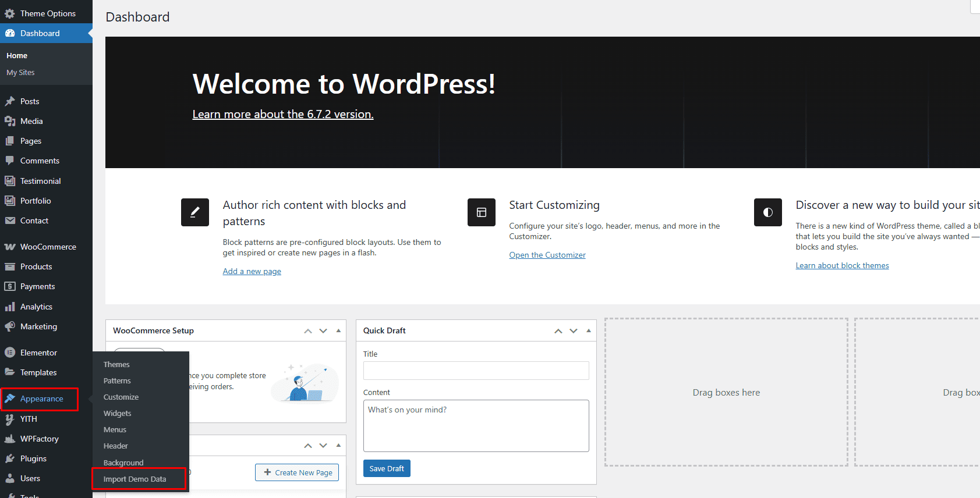The width and height of the screenshot is (980, 498).
Task: Click the Payments dollar icon
Action: pyautogui.click(x=10, y=286)
